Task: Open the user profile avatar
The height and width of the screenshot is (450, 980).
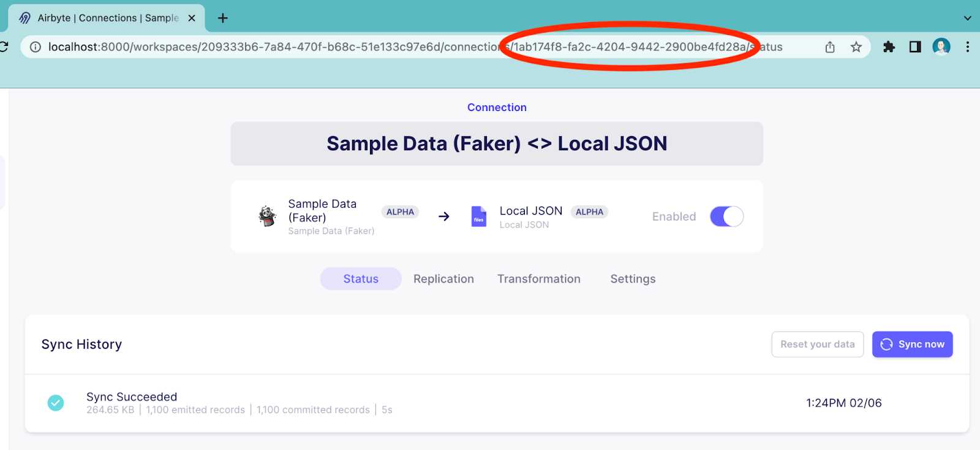Action: click(x=941, y=47)
